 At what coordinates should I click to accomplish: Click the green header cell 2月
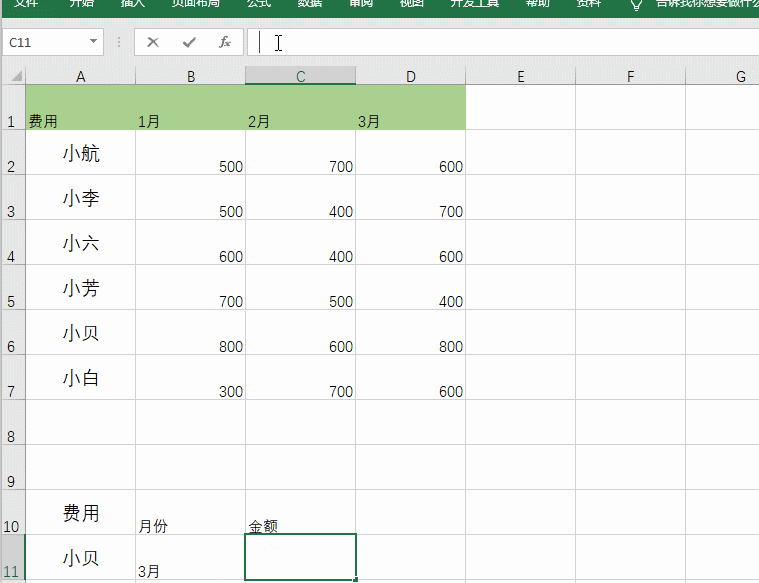click(x=300, y=108)
